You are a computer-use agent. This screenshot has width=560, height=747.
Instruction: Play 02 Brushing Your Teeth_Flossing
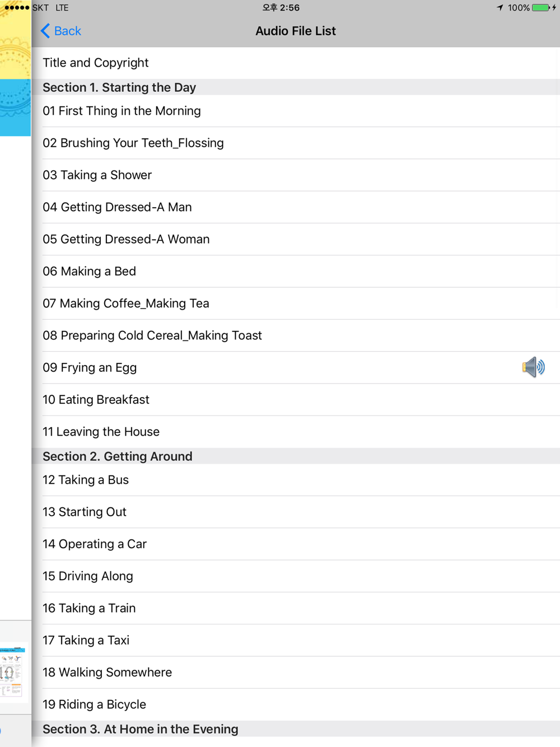click(x=296, y=143)
